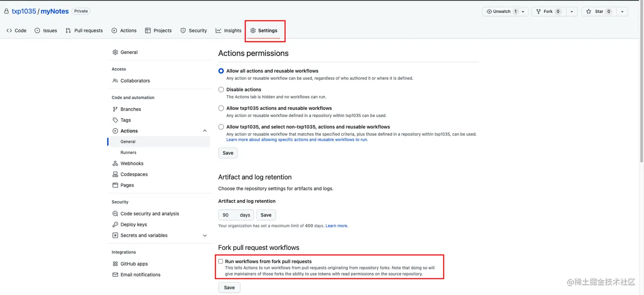Open the myNotes repository link

(x=55, y=11)
